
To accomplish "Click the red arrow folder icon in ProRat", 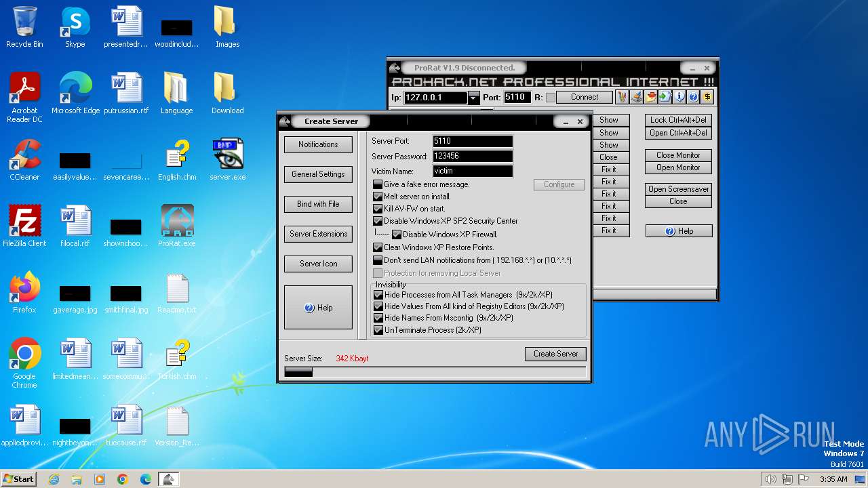I will click(650, 97).
